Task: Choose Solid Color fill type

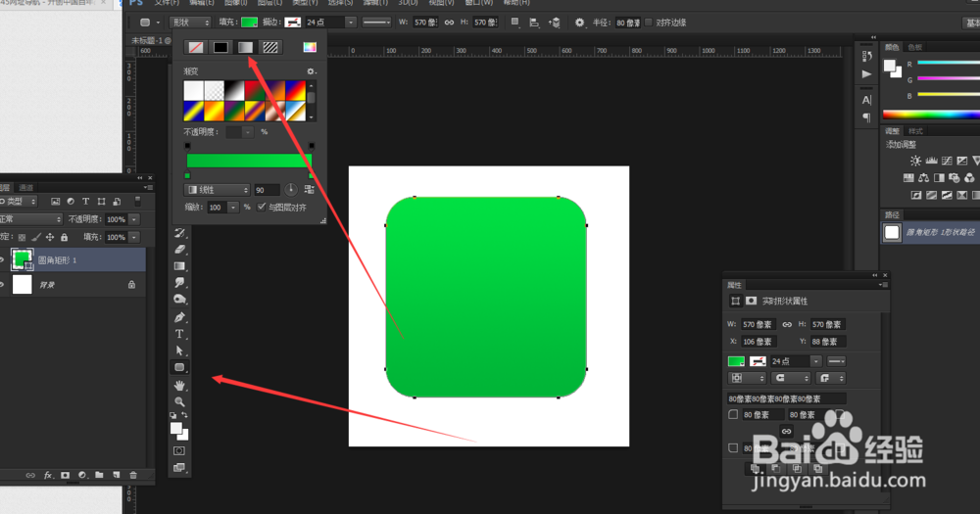Action: pyautogui.click(x=220, y=47)
